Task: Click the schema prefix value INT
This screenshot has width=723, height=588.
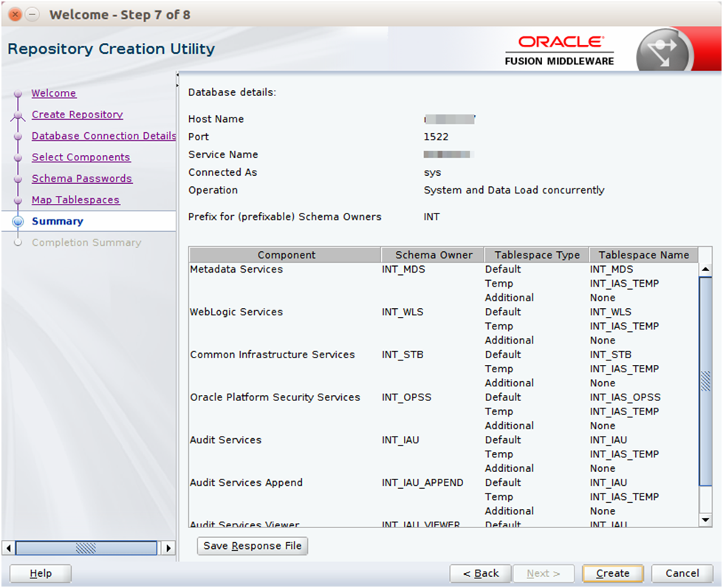Action: [431, 216]
